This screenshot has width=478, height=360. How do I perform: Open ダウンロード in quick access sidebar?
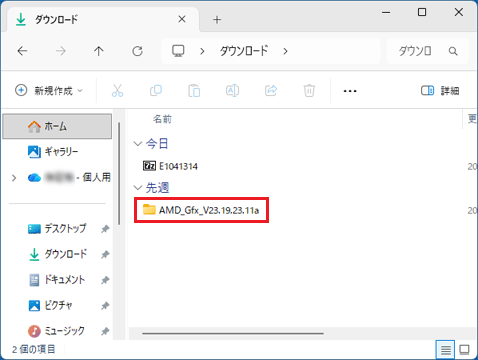pyautogui.click(x=57, y=254)
